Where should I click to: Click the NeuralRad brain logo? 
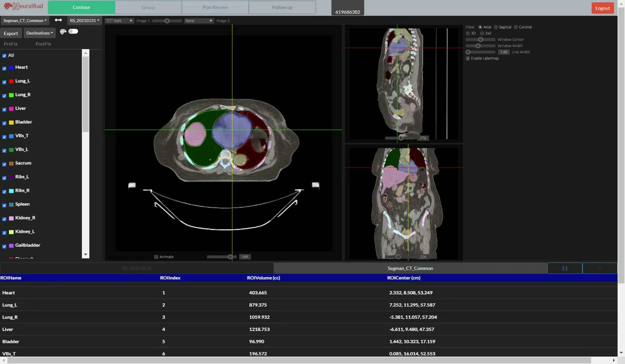[8, 6]
